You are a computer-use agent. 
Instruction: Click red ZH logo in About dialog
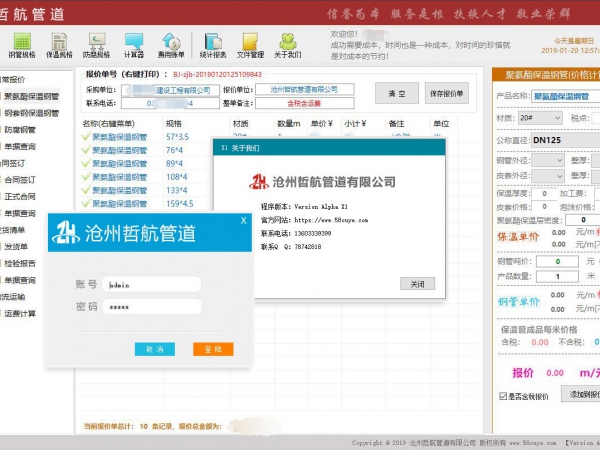tap(259, 182)
